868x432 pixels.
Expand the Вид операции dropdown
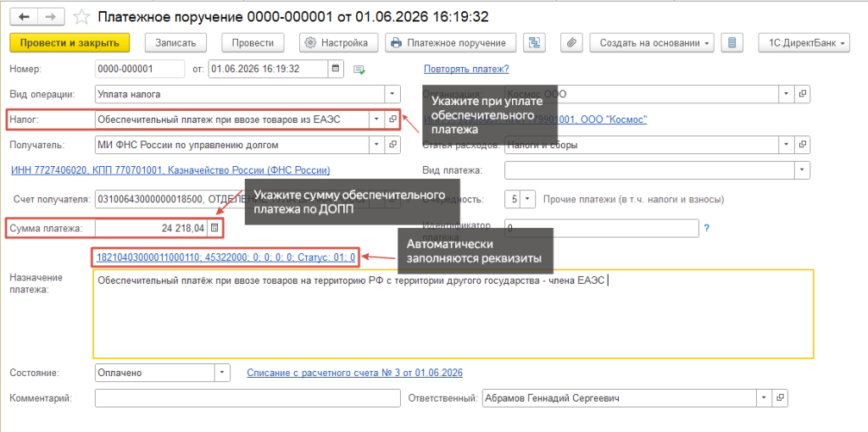click(x=392, y=94)
